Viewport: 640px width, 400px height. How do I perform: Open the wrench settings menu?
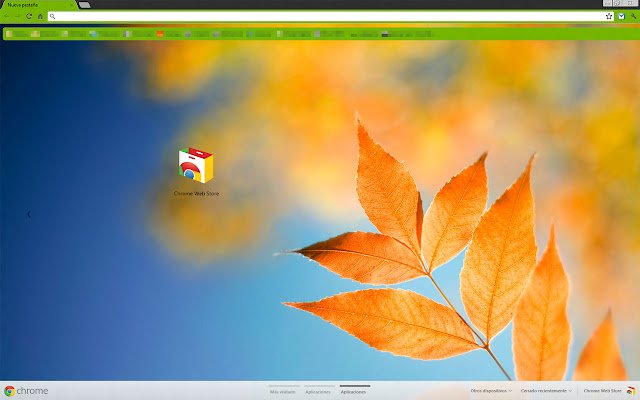(633, 16)
